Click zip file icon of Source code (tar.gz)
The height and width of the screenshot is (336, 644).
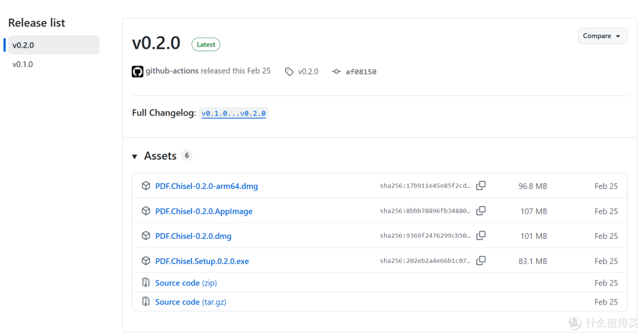coord(146,301)
